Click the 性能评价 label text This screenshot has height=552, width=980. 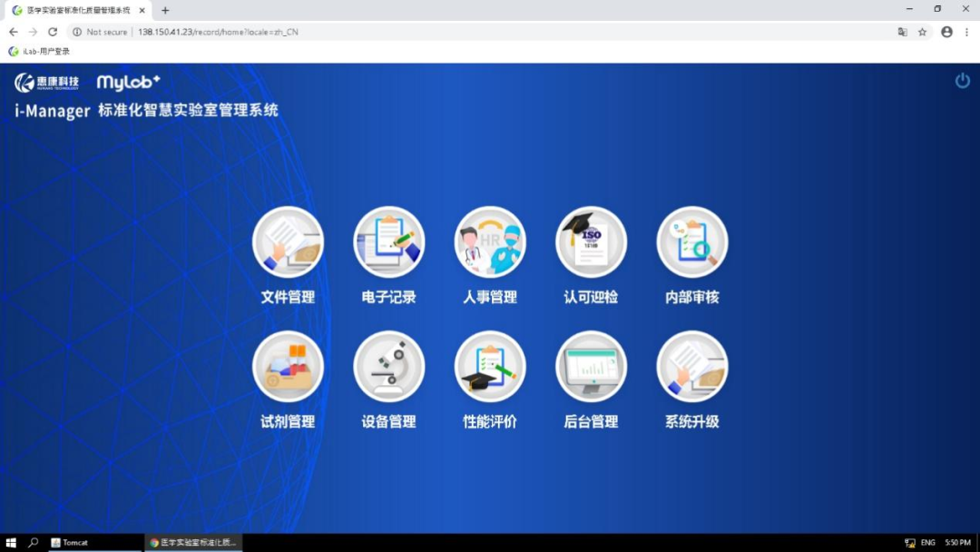click(490, 421)
